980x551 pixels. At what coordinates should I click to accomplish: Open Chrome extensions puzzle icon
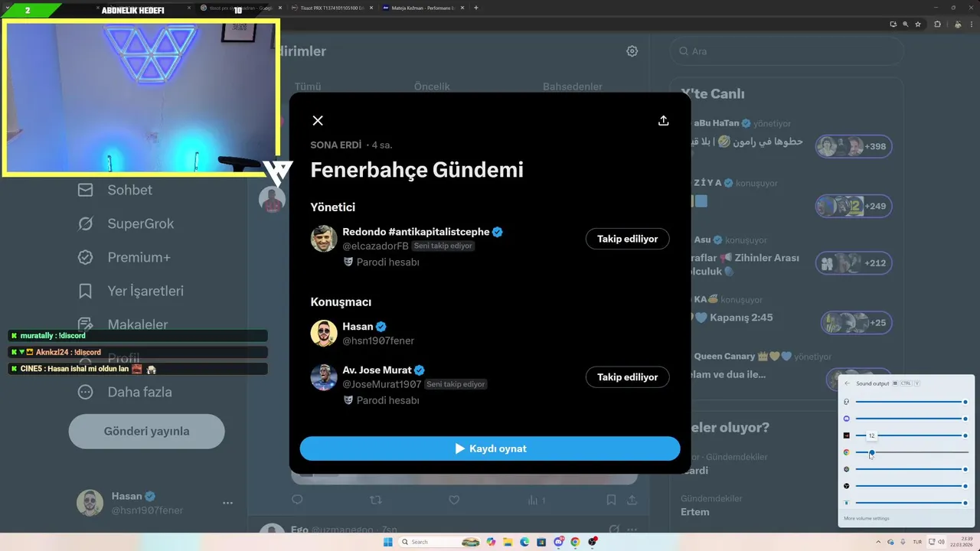tap(937, 24)
